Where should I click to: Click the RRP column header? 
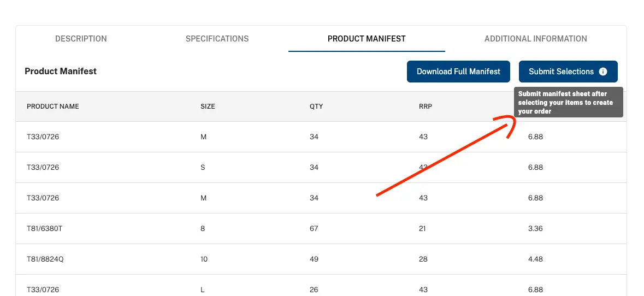point(426,106)
